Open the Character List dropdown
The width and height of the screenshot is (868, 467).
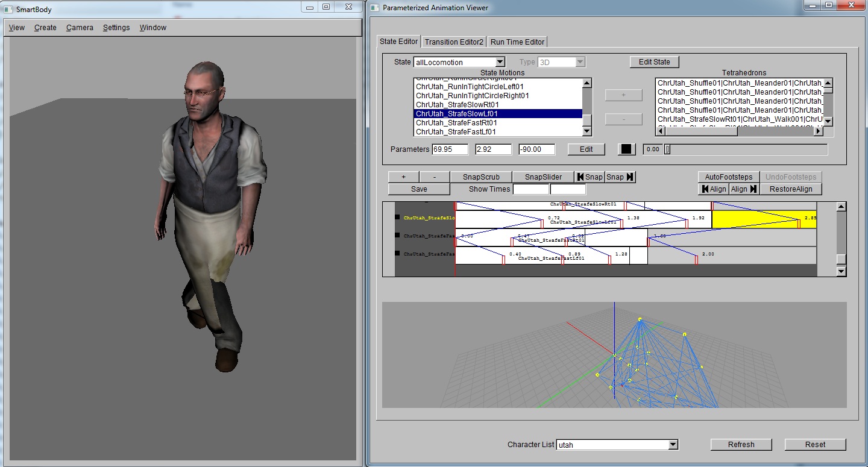point(617,445)
